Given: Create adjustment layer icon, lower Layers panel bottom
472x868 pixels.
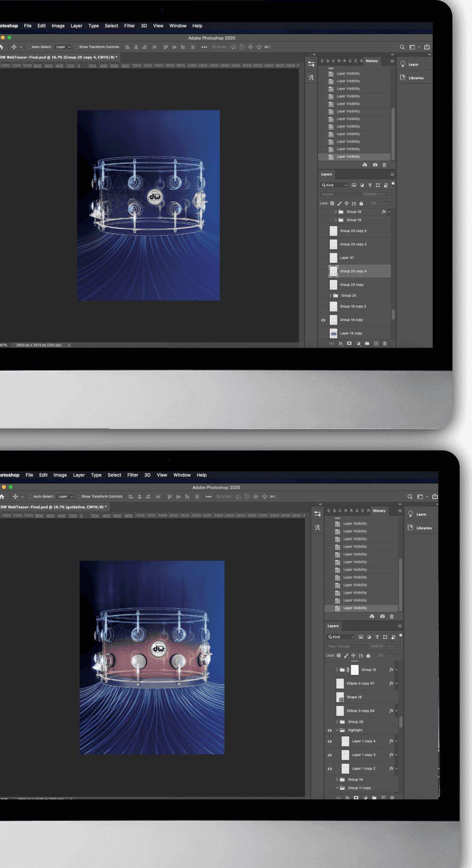Looking at the screenshot, I should coord(366,798).
